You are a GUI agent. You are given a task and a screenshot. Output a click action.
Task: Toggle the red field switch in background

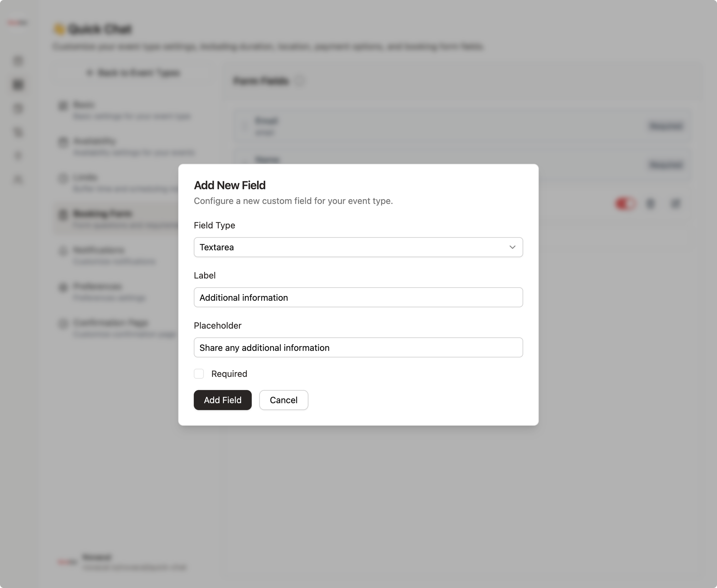pos(625,204)
